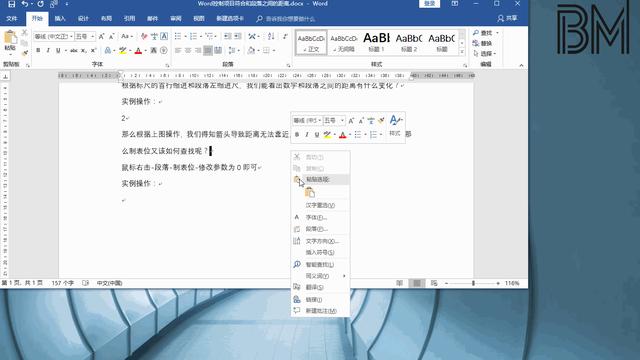Toggle Underline in the ribbon font group
The image size is (640, 360).
point(58,50)
